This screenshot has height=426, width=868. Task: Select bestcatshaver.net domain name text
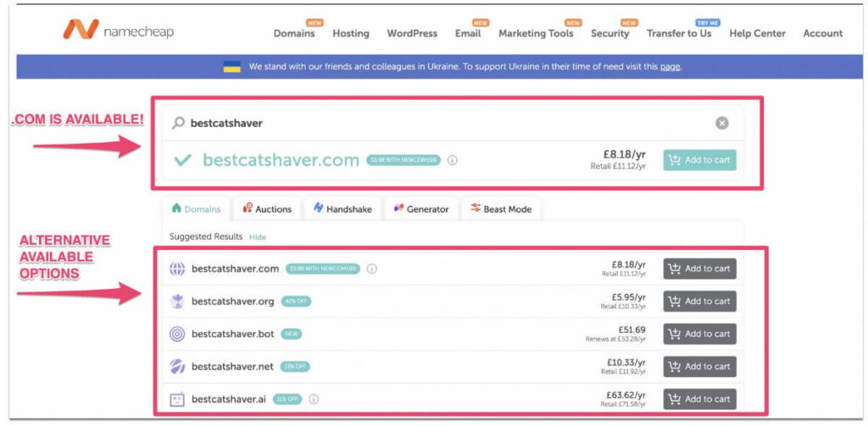232,366
